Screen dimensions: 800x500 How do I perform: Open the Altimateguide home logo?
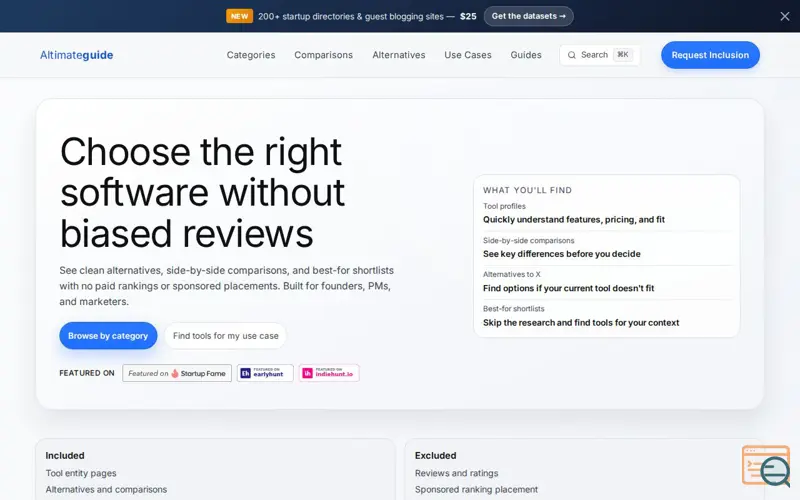tap(77, 55)
